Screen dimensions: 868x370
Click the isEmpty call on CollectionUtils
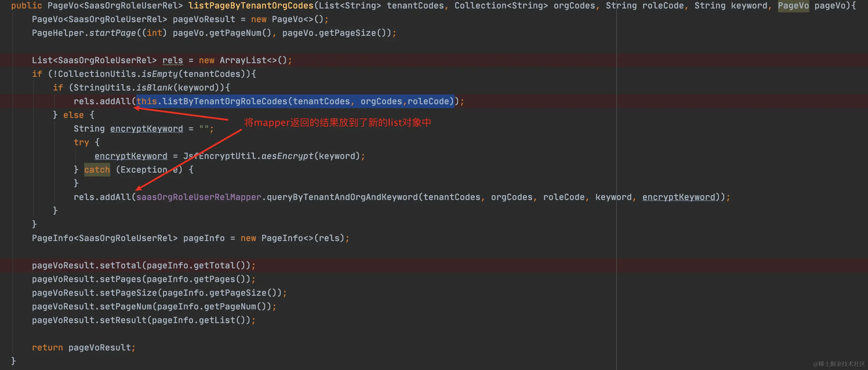pyautogui.click(x=159, y=74)
